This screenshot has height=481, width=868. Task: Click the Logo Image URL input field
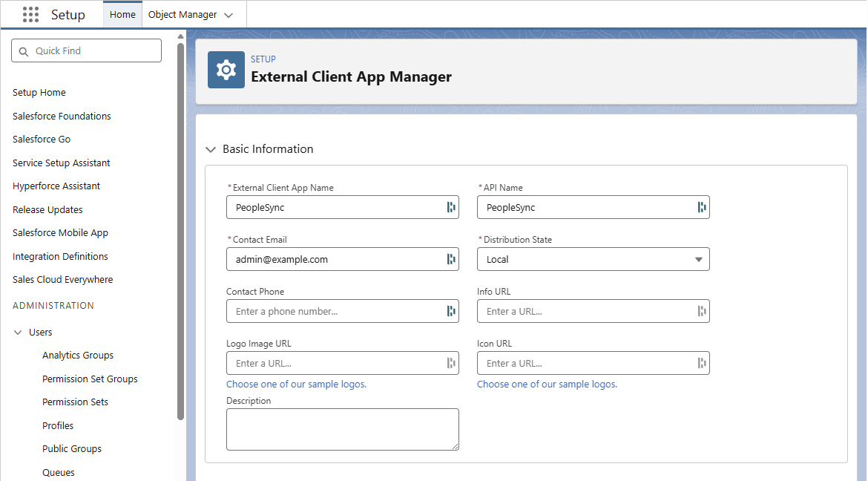pos(342,364)
